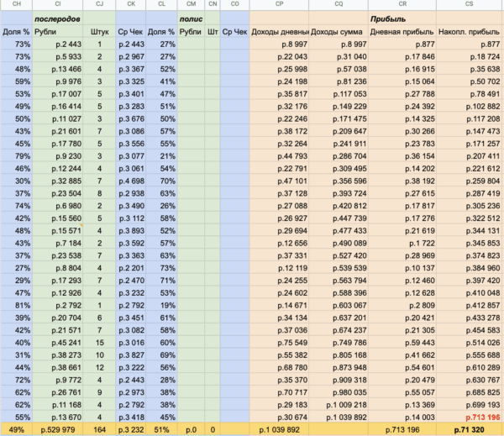The width and height of the screenshot is (504, 436).
Task: Click the total 49% cell
Action: click(x=16, y=429)
